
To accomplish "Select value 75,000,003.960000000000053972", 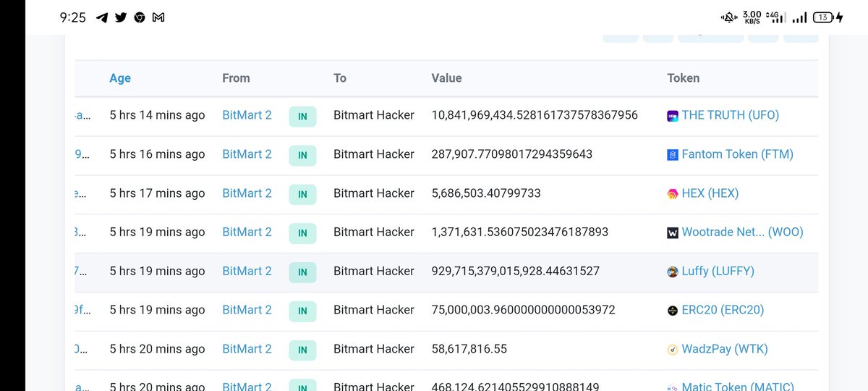I will click(524, 310).
